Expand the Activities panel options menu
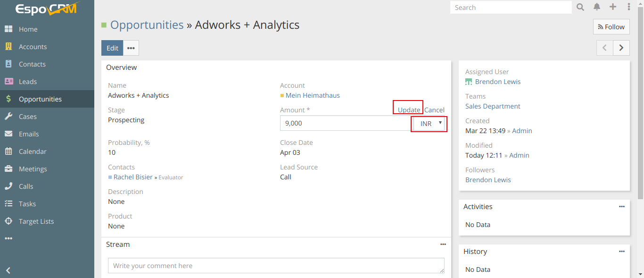 (x=622, y=207)
